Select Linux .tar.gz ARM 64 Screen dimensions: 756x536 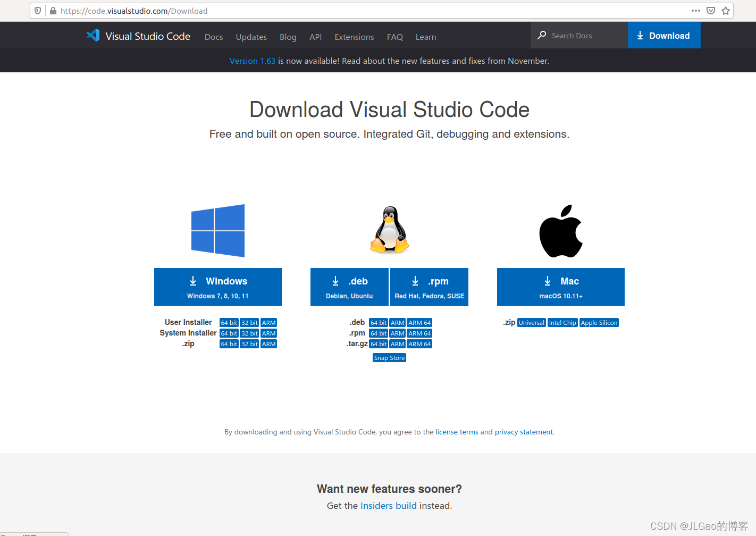420,344
